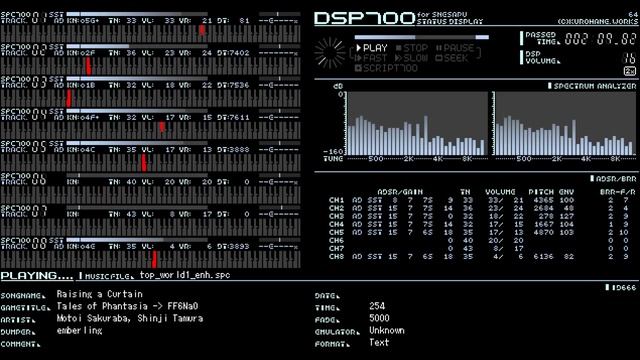Select the SPC700 TRACK 06 label
The height and width of the screenshot is (360, 640).
point(24,179)
